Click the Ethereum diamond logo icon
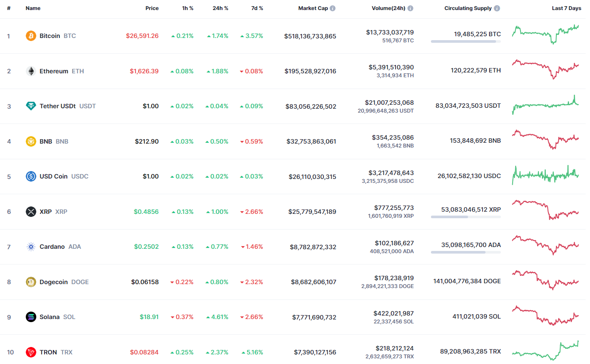 tap(31, 71)
